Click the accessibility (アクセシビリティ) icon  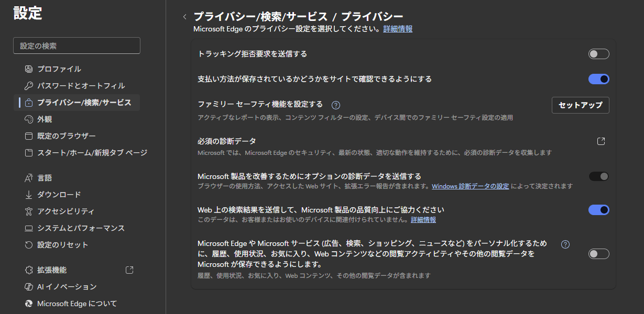click(x=29, y=211)
